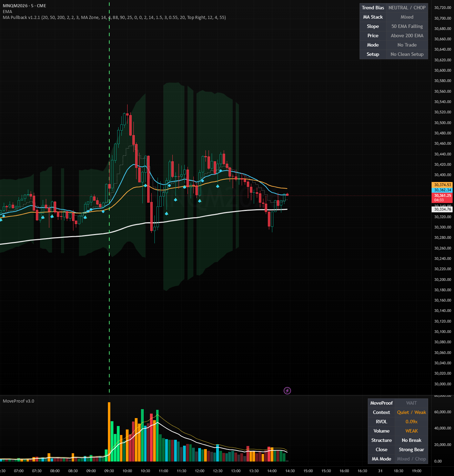Open the MA Pullback v1.2.1 indicator legend
This screenshot has height=476, width=454.
coord(114,17)
